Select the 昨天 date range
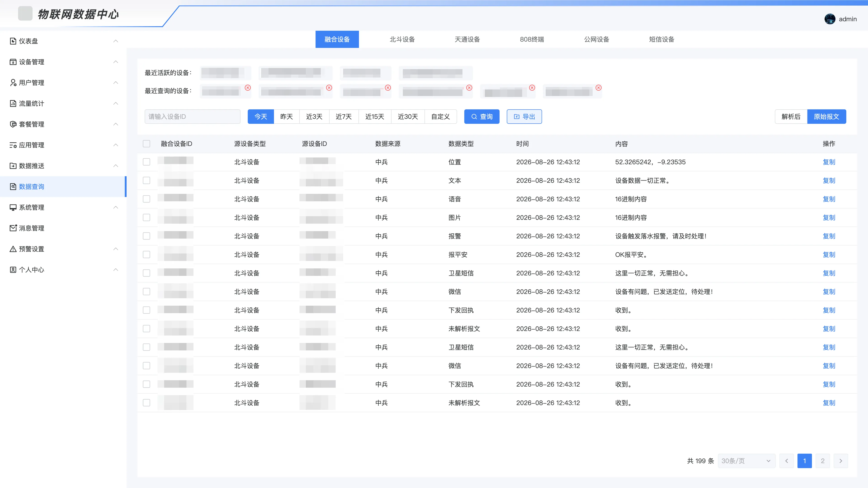This screenshot has height=488, width=868. [x=286, y=117]
